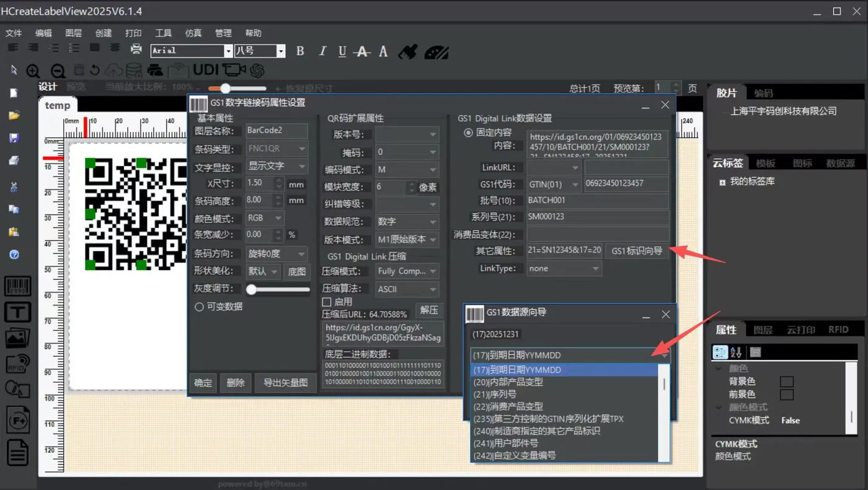Open a file using the folder icon
This screenshot has height=490, width=868.
pyautogui.click(x=14, y=115)
